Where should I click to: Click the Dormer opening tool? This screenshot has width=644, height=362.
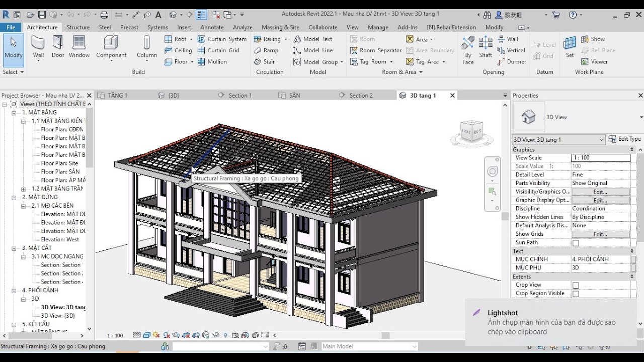point(512,61)
